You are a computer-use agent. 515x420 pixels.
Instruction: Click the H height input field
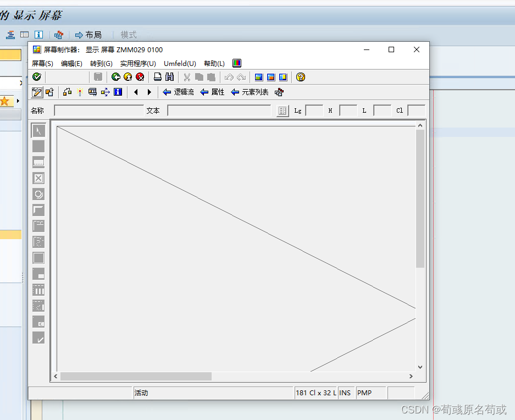click(348, 110)
